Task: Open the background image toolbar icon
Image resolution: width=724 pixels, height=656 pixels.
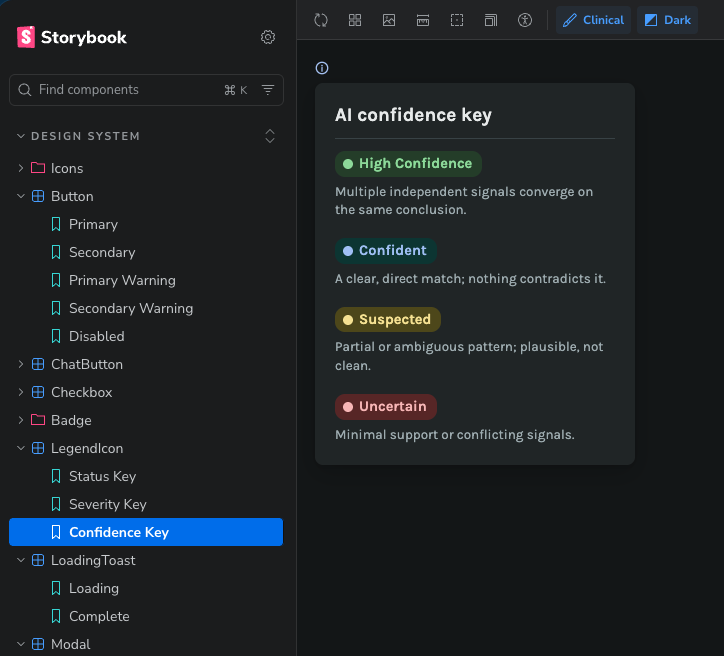Action: tap(389, 20)
